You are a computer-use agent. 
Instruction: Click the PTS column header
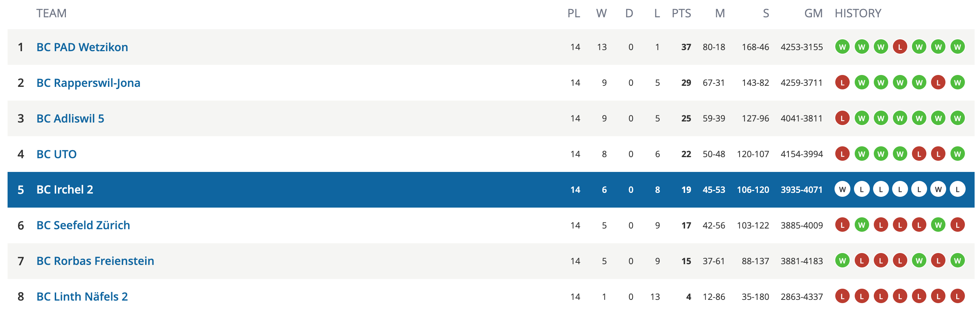click(x=681, y=13)
